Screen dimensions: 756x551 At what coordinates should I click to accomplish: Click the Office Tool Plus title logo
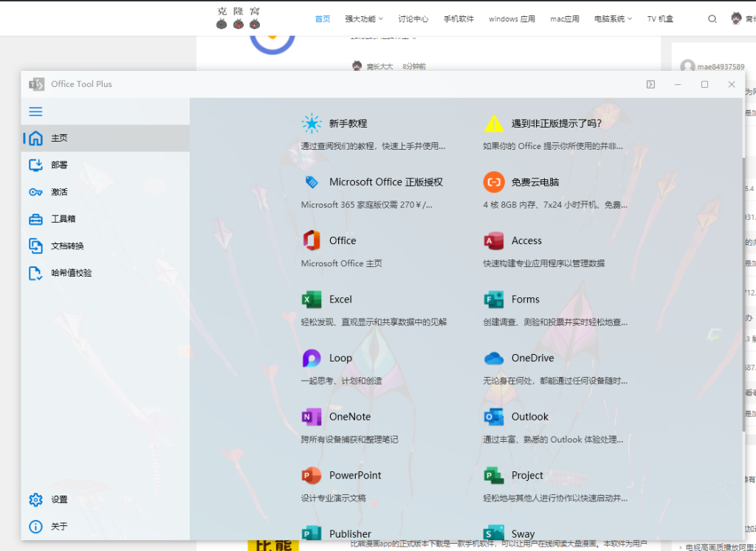tap(37, 84)
